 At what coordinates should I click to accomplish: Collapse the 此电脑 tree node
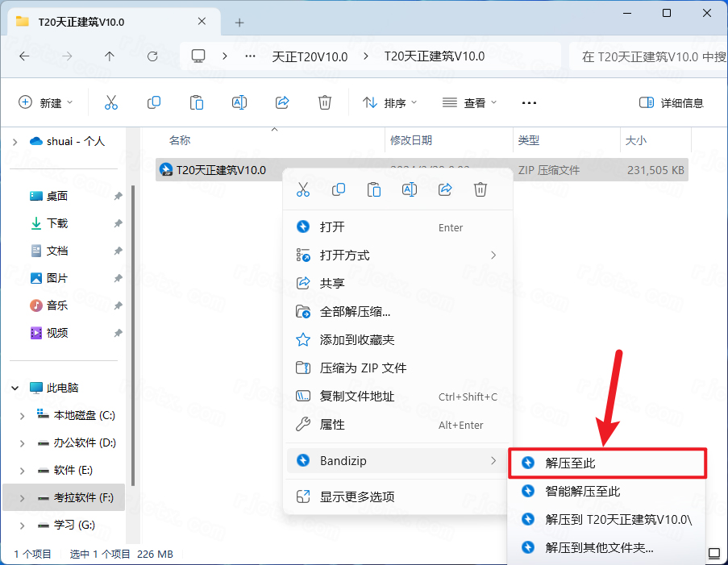(15, 388)
